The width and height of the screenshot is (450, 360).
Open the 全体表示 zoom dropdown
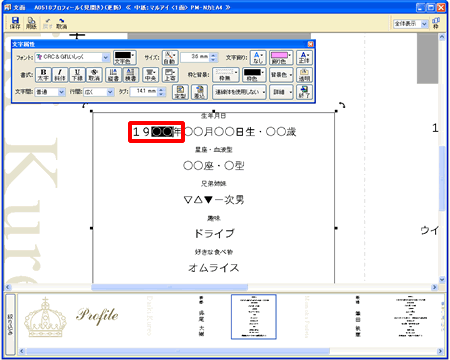click(x=424, y=24)
